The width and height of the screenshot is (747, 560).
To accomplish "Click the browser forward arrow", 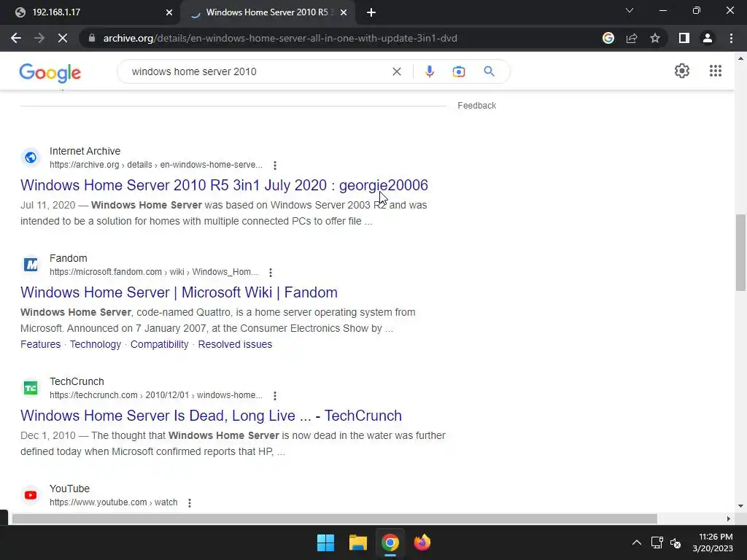I will click(39, 38).
